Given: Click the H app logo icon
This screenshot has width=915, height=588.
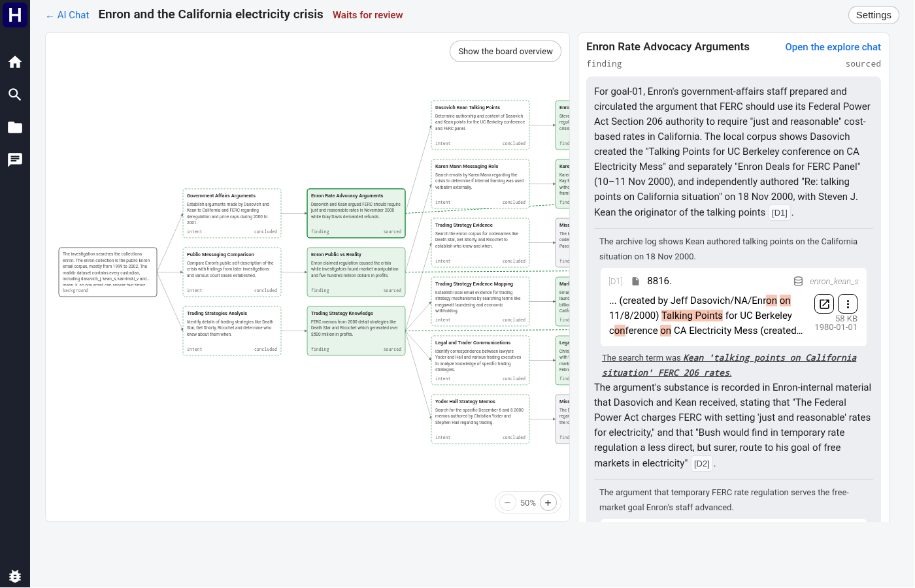Looking at the screenshot, I should coord(15,14).
